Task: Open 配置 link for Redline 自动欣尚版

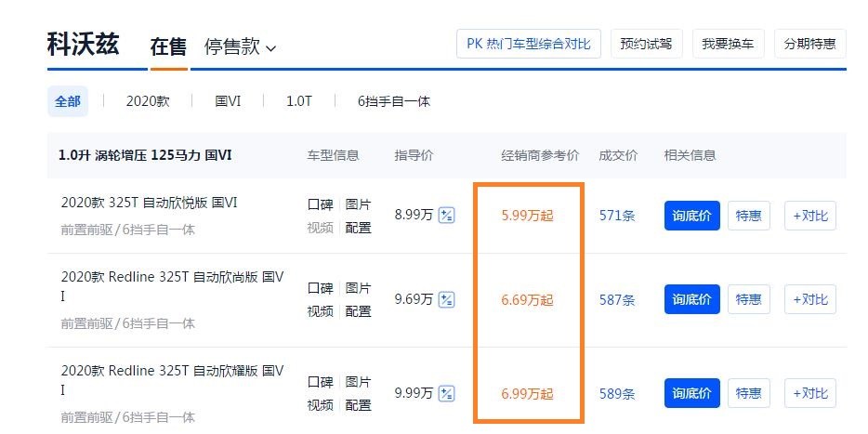Action: tap(358, 311)
